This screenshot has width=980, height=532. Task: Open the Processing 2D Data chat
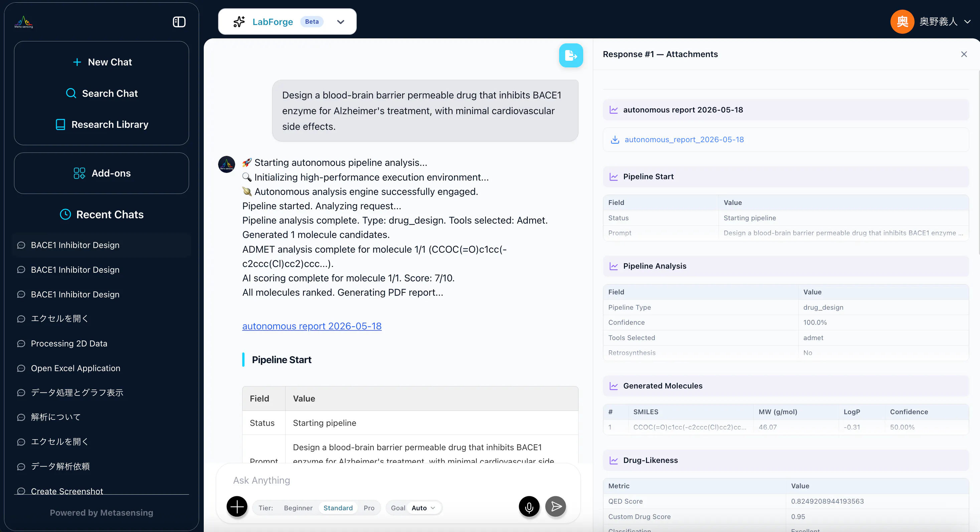pos(101,343)
